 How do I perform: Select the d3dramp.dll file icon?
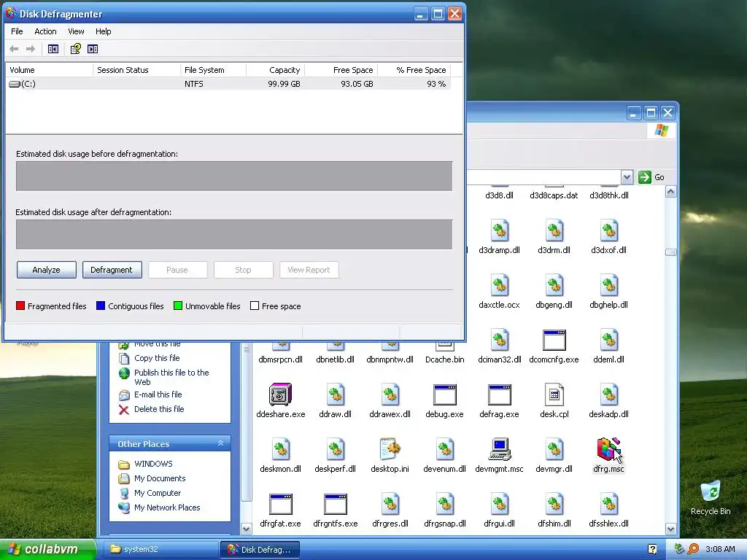(499, 231)
